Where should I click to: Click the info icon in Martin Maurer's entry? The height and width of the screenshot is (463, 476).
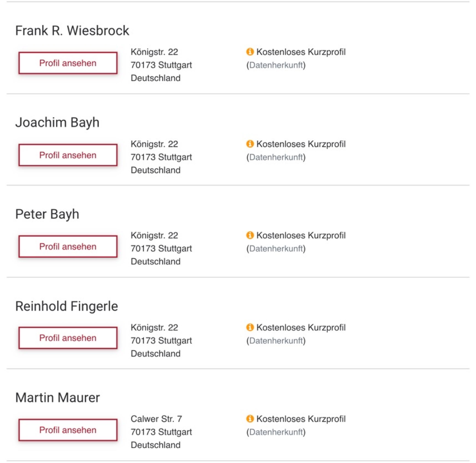tap(250, 419)
